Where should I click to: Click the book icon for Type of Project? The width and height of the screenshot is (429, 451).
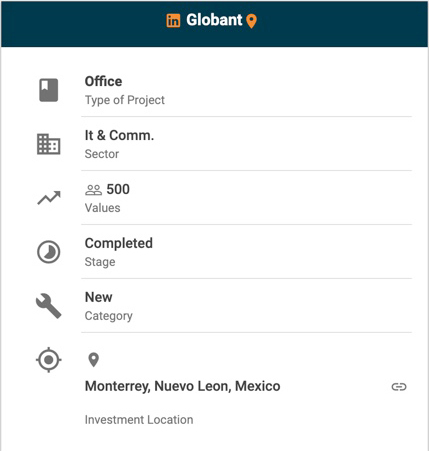(x=49, y=90)
